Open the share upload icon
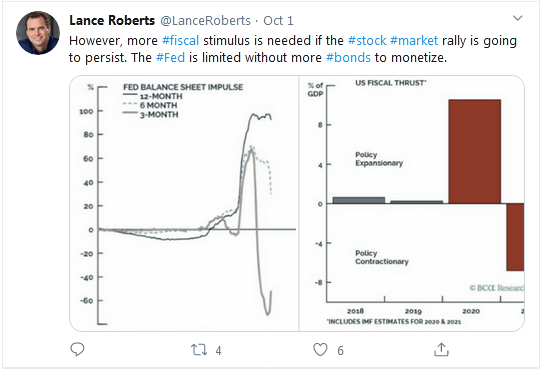Screen dimensions: 540x369 (441, 349)
